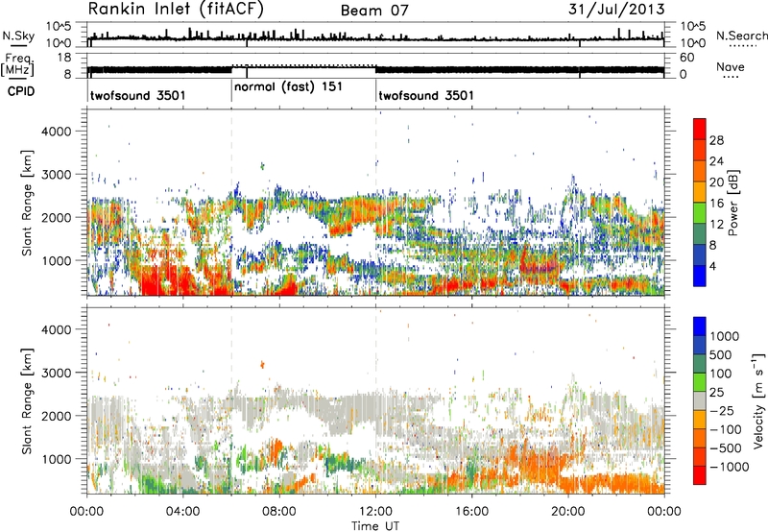Pick the blue top segment of Velocity colorbar
Screen dimensions: 768x532
700,326
